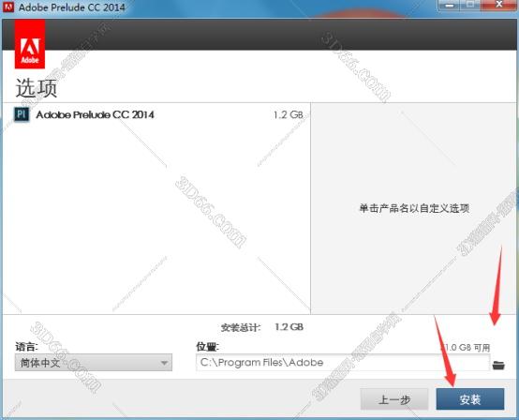Click the window title bar Adobe icon
The image size is (519, 420).
point(7,7)
